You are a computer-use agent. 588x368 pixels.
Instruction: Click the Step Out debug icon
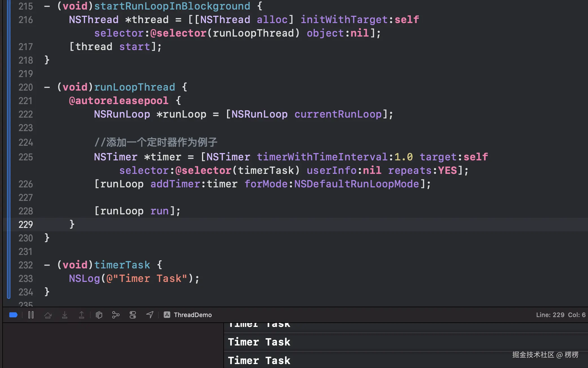point(82,315)
